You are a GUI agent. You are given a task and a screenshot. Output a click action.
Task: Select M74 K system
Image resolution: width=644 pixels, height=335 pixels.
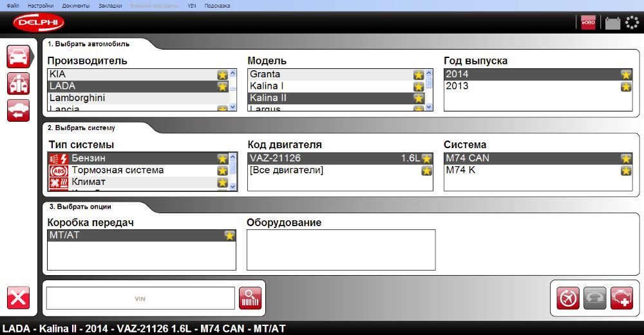tap(538, 171)
